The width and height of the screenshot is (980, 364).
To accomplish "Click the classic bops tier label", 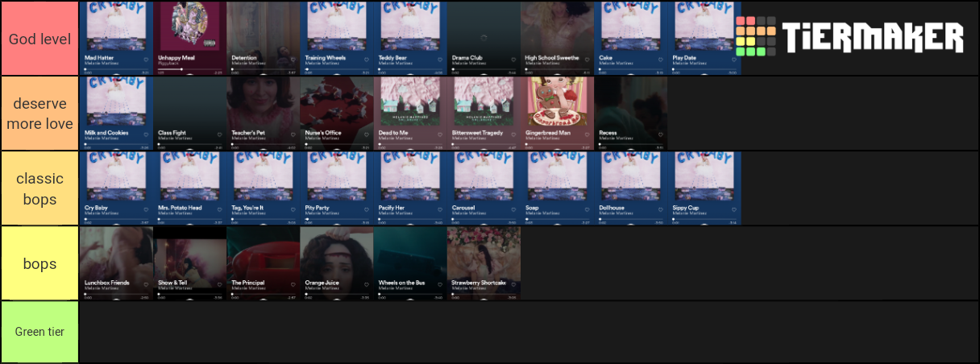I will point(39,188).
